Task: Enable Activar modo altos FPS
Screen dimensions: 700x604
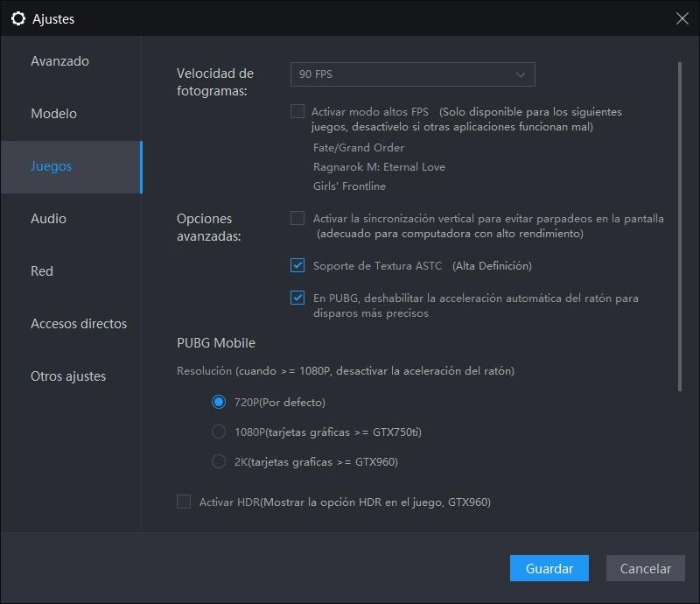Action: coord(297,111)
